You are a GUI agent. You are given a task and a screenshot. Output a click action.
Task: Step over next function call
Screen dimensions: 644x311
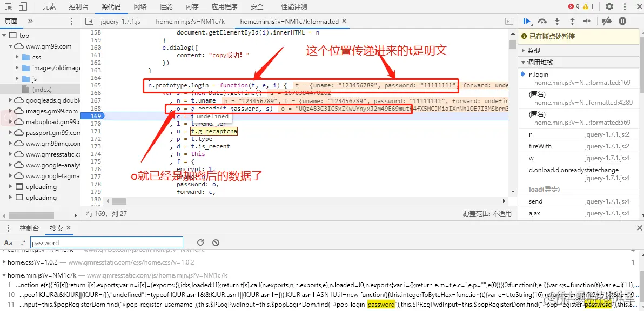[x=542, y=22]
